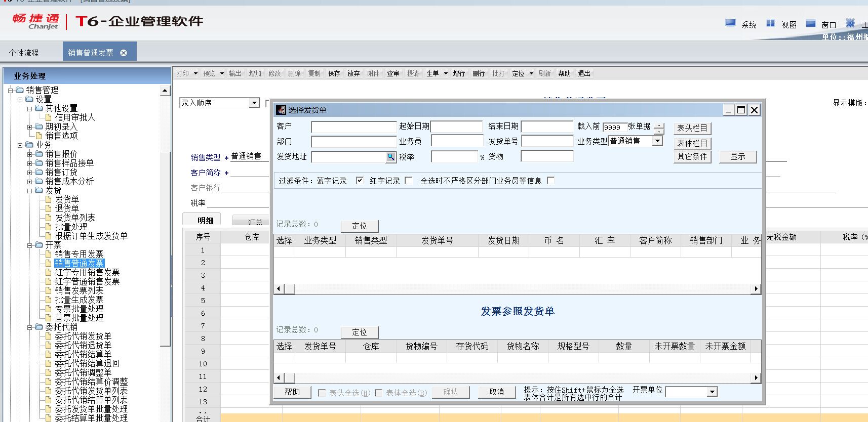Click the 销售选项 document icon
The width and height of the screenshot is (868, 422).
(x=38, y=136)
